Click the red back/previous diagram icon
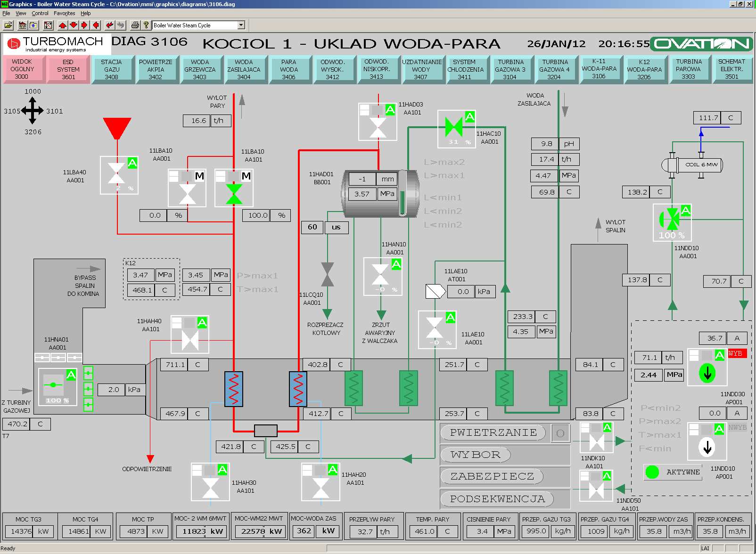Viewport: 756px width, 554px height. tap(109, 25)
